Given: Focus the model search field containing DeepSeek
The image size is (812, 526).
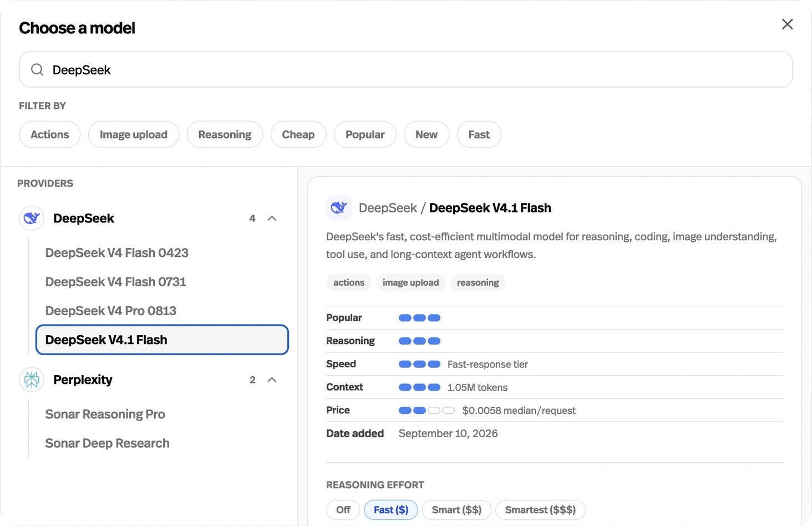Looking at the screenshot, I should pos(405,69).
